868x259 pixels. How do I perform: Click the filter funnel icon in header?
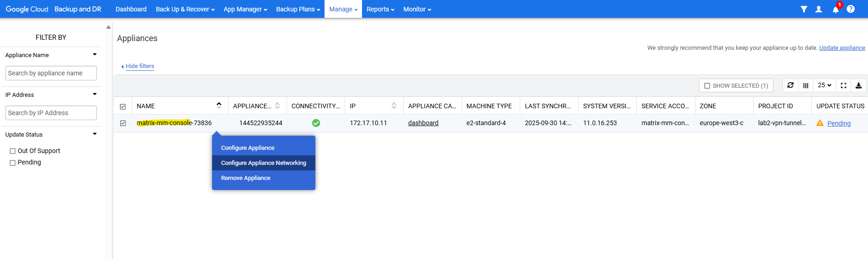click(804, 9)
